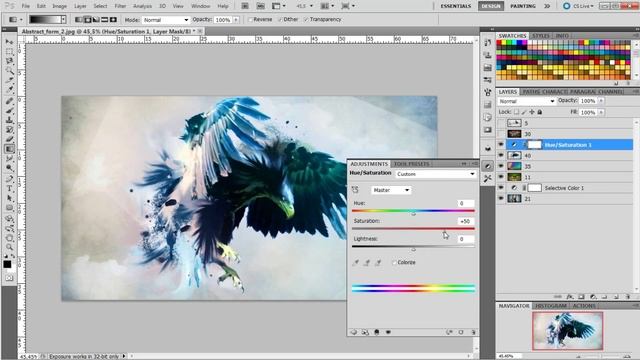
Task: Reset Hue/Saturation to adjustment defaults
Action: [461, 332]
